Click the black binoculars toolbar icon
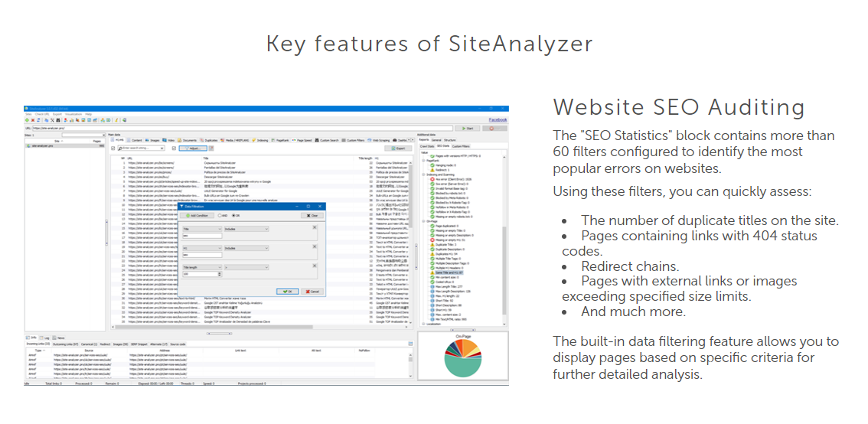Screen dimensions: 868x424 tap(58, 120)
